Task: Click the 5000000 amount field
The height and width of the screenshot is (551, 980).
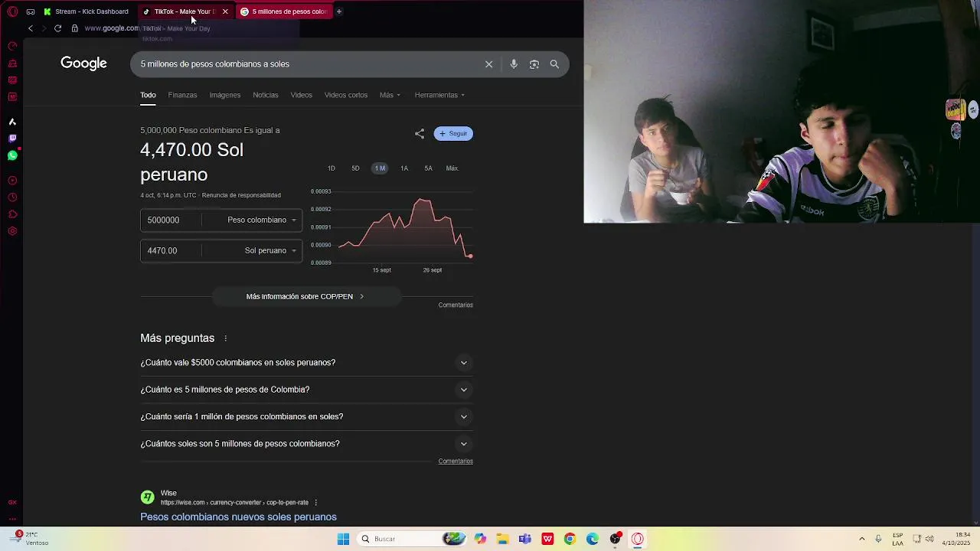Action: 172,220
